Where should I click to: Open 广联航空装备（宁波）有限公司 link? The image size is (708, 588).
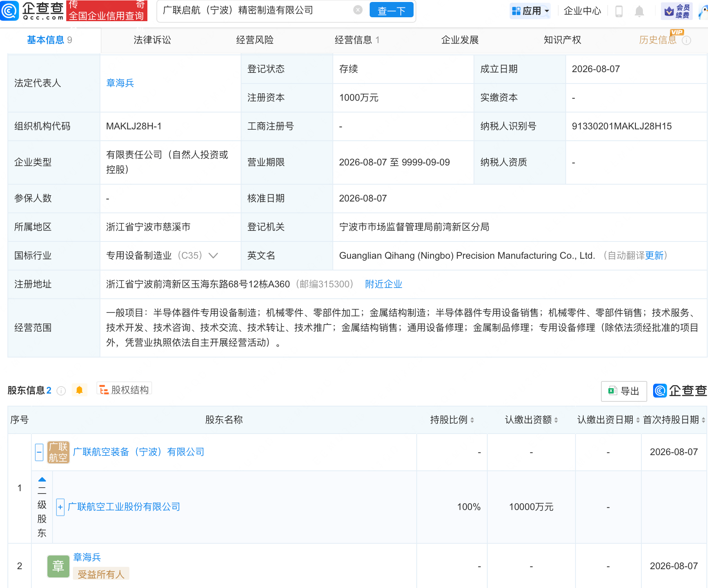coord(139,452)
